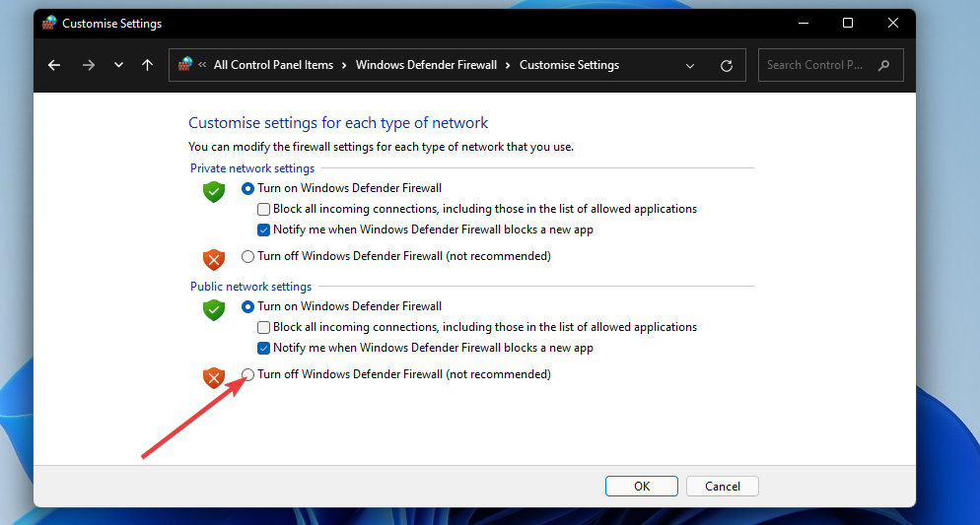Close the Customise Settings window

click(x=893, y=23)
